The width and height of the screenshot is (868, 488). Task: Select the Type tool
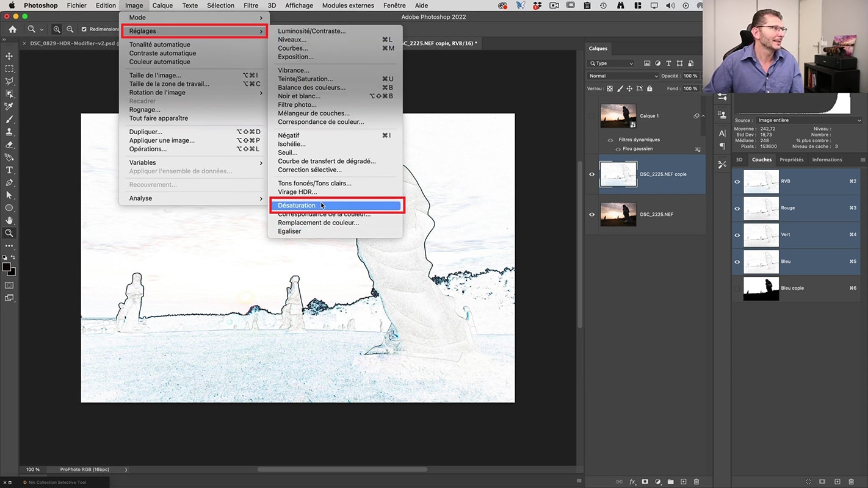[x=9, y=170]
